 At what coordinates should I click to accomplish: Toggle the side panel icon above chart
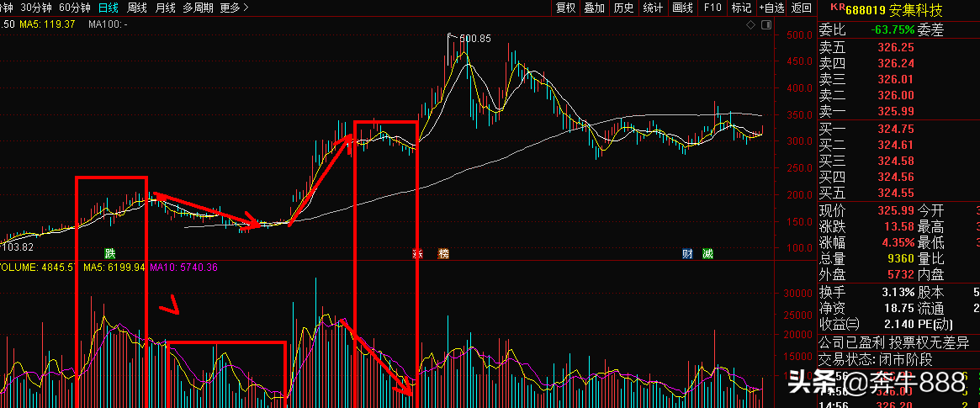[x=767, y=24]
